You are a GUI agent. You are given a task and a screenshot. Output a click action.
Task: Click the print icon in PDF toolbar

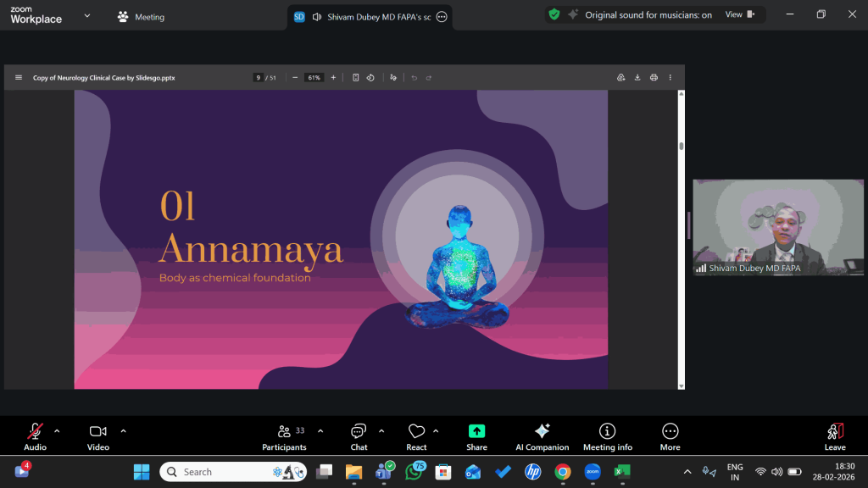654,77
